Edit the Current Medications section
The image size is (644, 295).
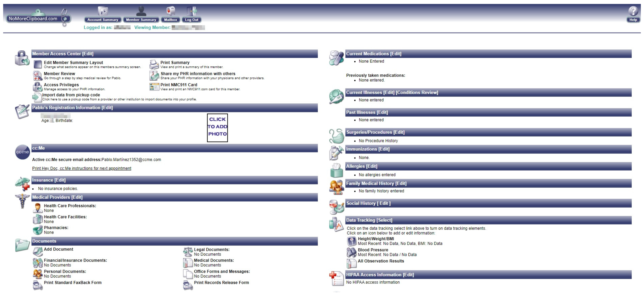click(x=396, y=54)
